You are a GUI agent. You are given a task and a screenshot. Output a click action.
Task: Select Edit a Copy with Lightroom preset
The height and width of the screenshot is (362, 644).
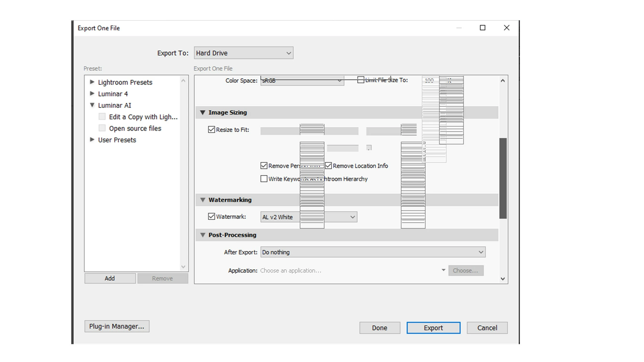(x=143, y=117)
